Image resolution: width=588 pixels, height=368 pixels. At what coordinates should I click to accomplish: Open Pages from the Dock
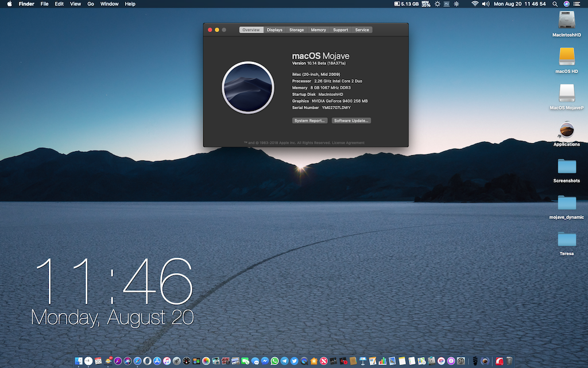pyautogui.click(x=372, y=361)
